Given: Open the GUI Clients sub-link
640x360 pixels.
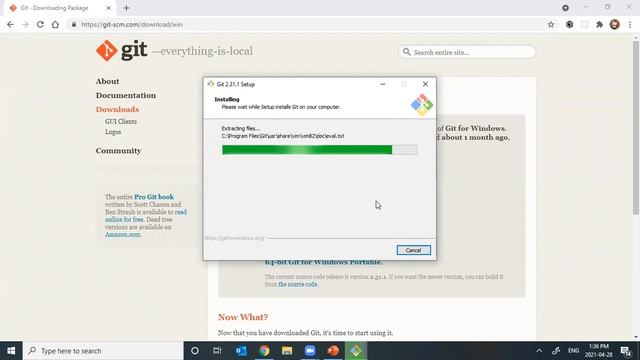Looking at the screenshot, I should (121, 122).
